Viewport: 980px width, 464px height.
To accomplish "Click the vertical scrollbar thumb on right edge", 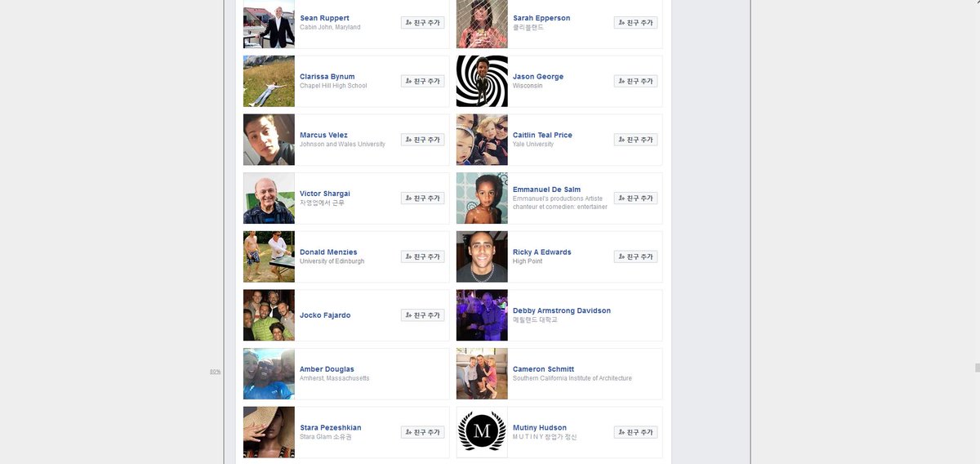I will [977, 368].
